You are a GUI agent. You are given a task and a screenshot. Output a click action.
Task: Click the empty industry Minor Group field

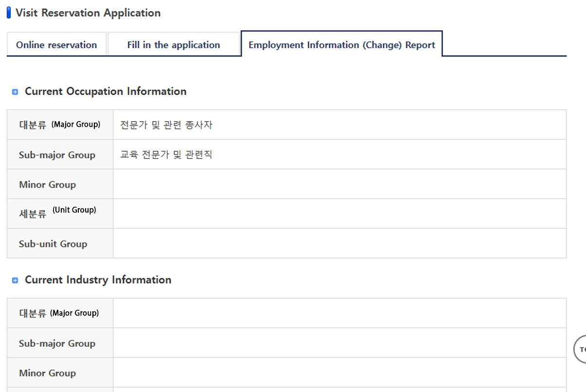point(339,373)
